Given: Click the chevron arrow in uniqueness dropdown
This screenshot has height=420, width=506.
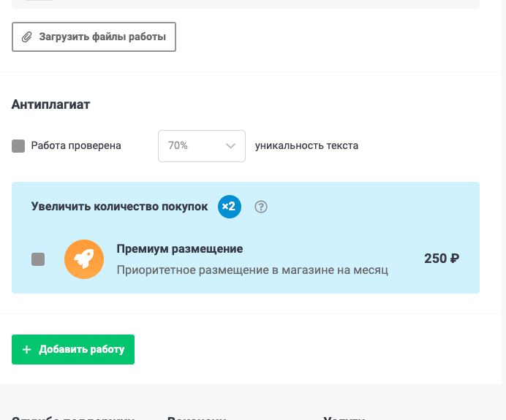Looking at the screenshot, I should 231,146.
